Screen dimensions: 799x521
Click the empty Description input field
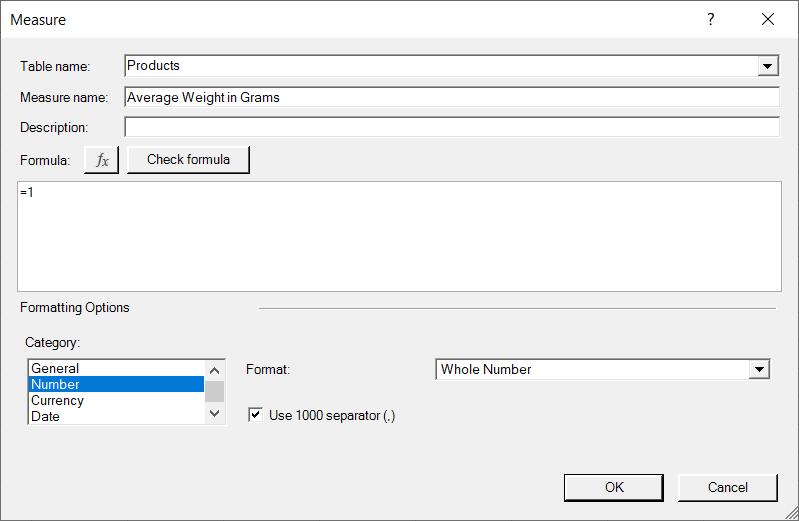(452, 127)
